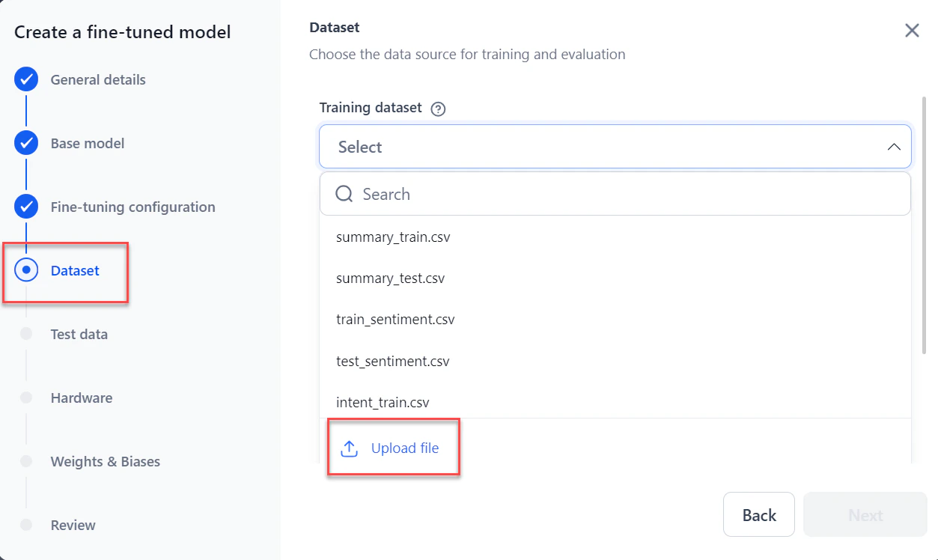This screenshot has height=560, width=938.
Task: Collapse the Training dataset dropdown via its chevron
Action: pos(893,147)
